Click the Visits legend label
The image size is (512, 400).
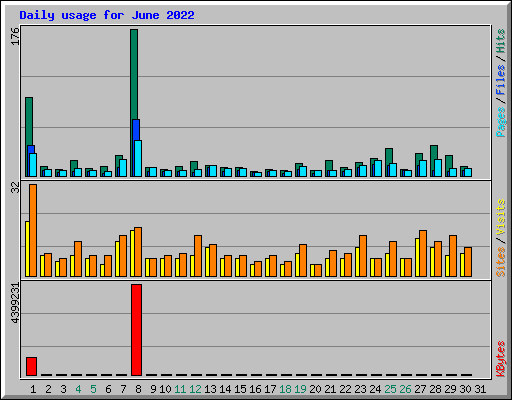(x=500, y=217)
